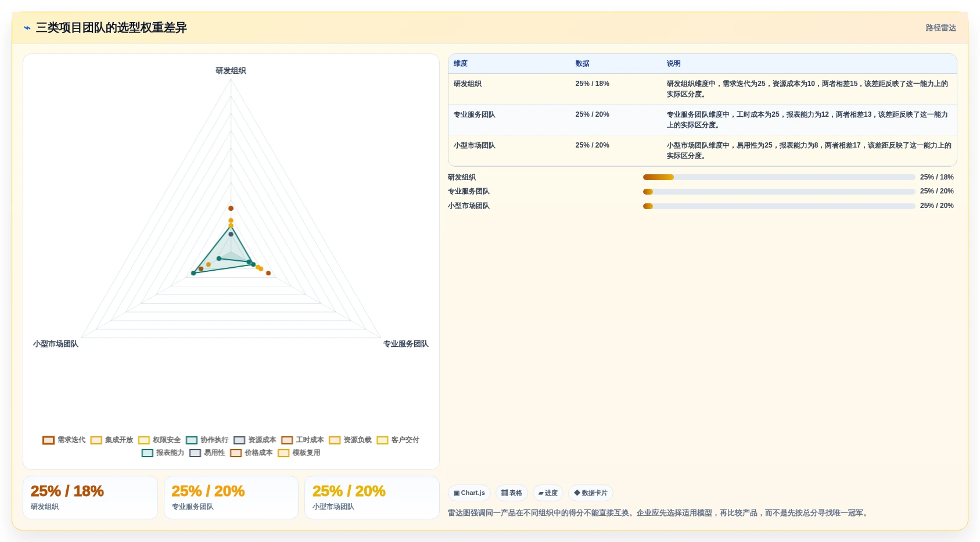Click the 研发组织 progress bar
Screen dimensions: 980x542
pos(779,177)
